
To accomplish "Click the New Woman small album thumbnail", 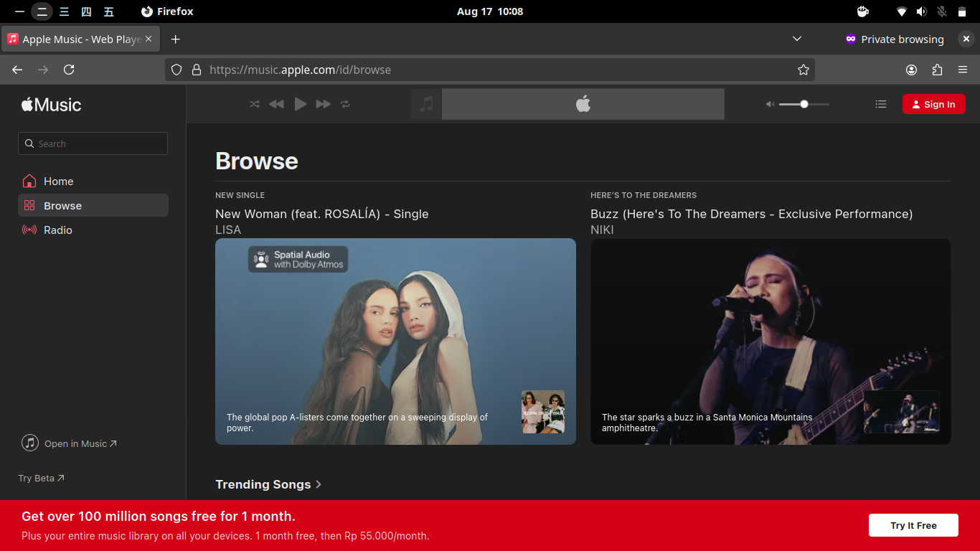I will pyautogui.click(x=543, y=412).
